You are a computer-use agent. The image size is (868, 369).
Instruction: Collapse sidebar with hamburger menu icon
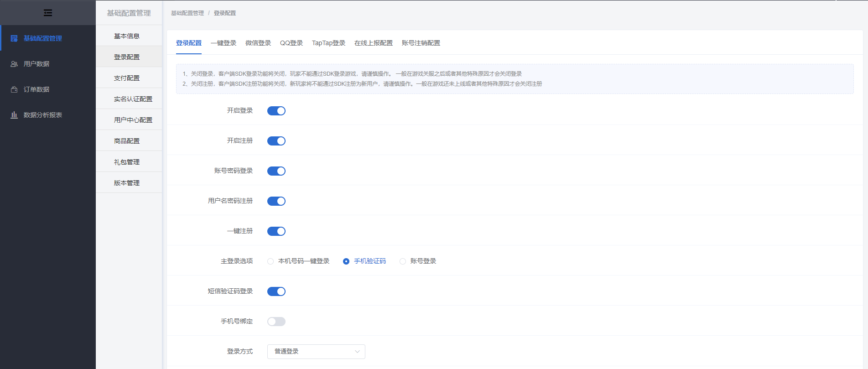(x=48, y=13)
